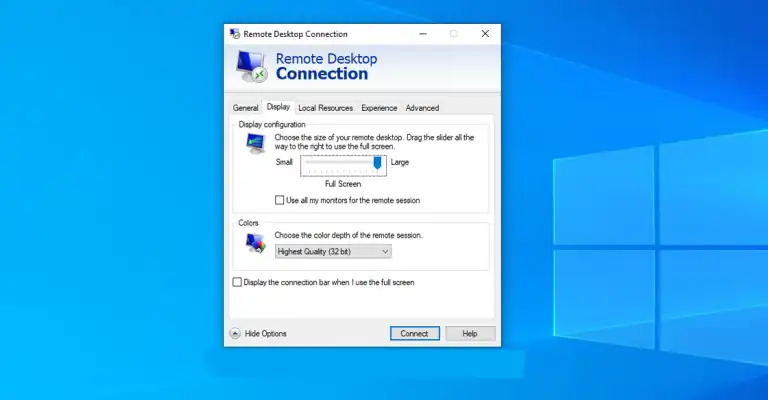Click the Hide Options arrow icon
Viewport: 768px width, 400px height.
coord(235,333)
